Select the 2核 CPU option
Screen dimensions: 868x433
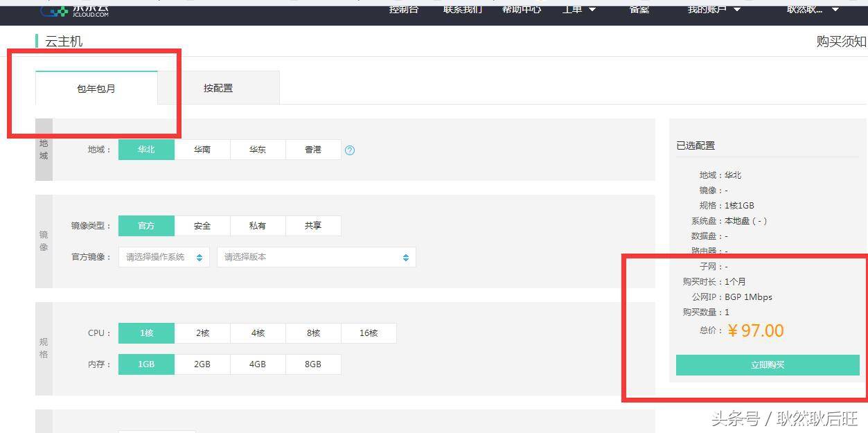(202, 333)
